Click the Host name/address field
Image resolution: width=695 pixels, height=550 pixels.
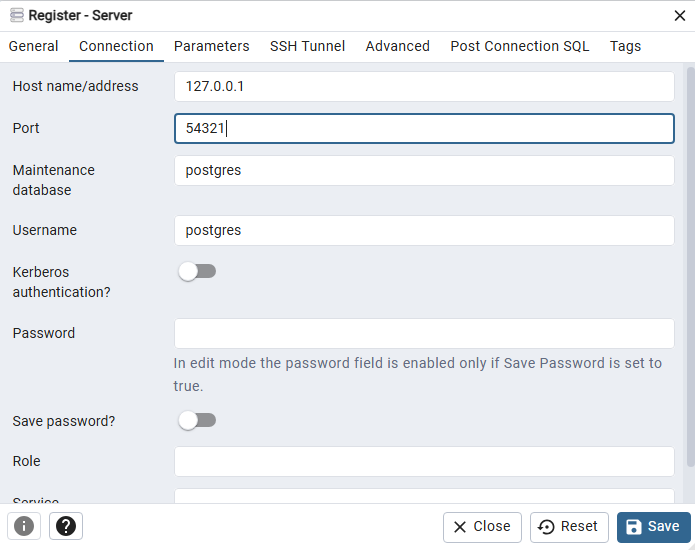[x=424, y=86]
